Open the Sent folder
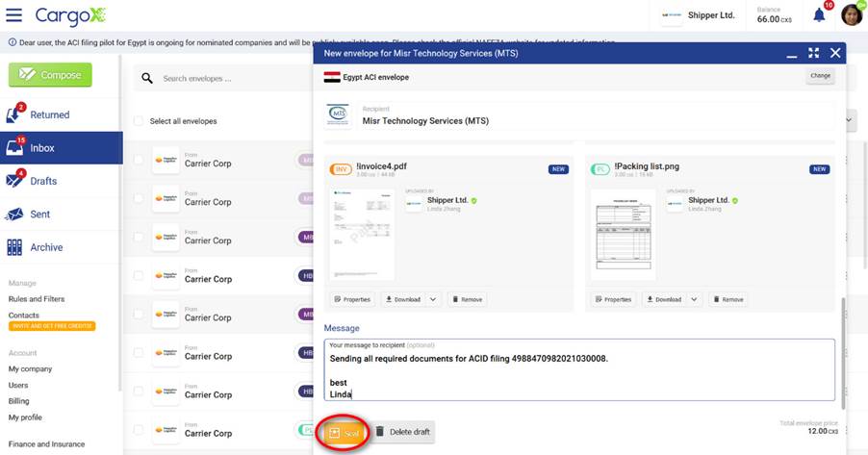 tap(61, 215)
